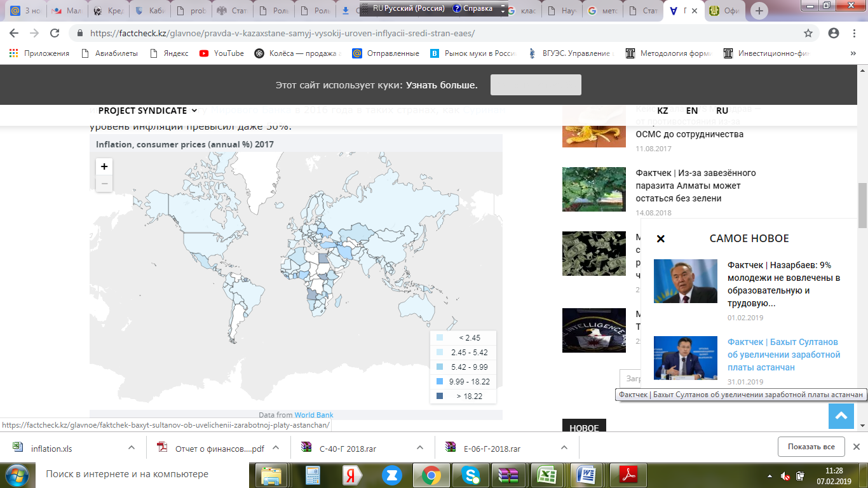Click the blank gray cookie accept button

(536, 85)
